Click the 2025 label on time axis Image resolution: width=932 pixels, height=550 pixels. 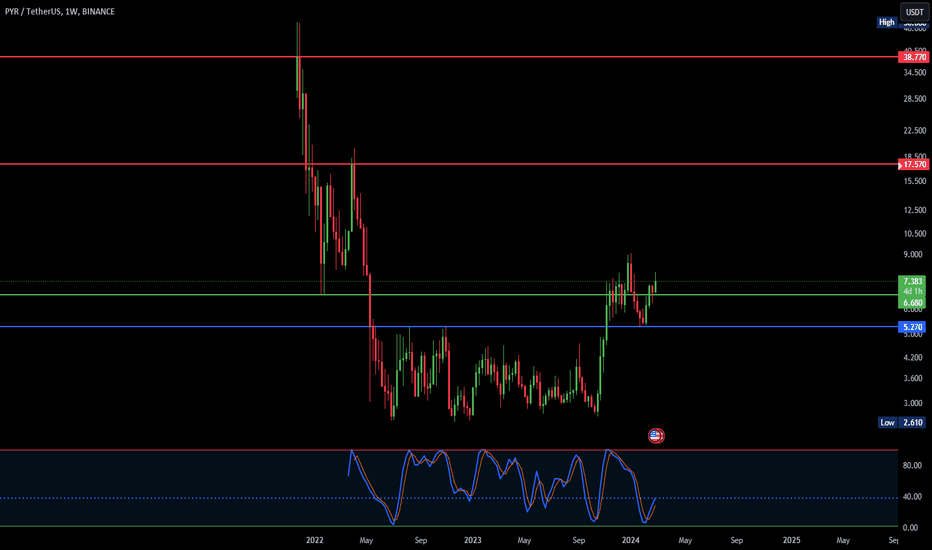click(791, 540)
